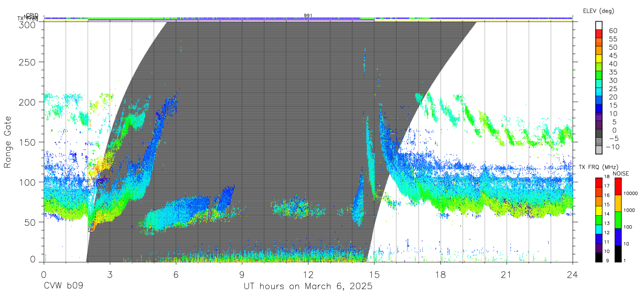Image resolution: width=644 pixels, height=297 pixels.
Task: Click the 'CVW b09' radar beam label
Action: point(63,287)
